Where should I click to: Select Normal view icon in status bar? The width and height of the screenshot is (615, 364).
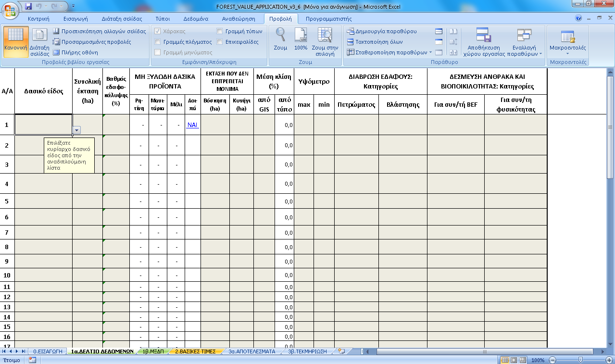[x=505, y=360]
